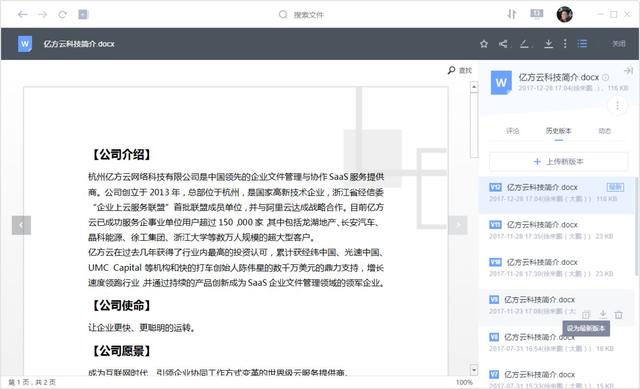Toggle the details side panel list icon
Screen dimensions: 640x389
point(582,44)
